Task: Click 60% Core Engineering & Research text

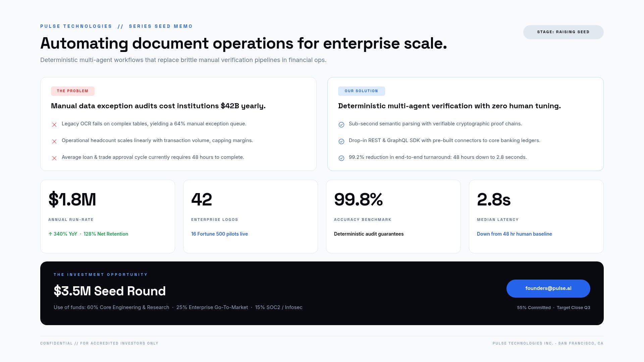Action: (128, 307)
